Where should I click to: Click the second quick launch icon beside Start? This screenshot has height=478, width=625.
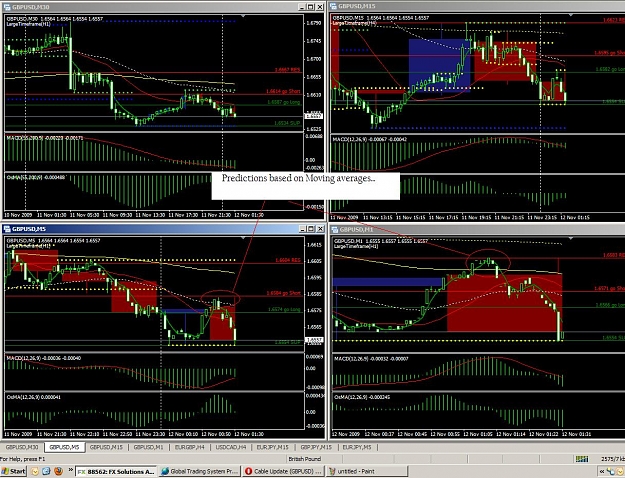pyautogui.click(x=46, y=471)
